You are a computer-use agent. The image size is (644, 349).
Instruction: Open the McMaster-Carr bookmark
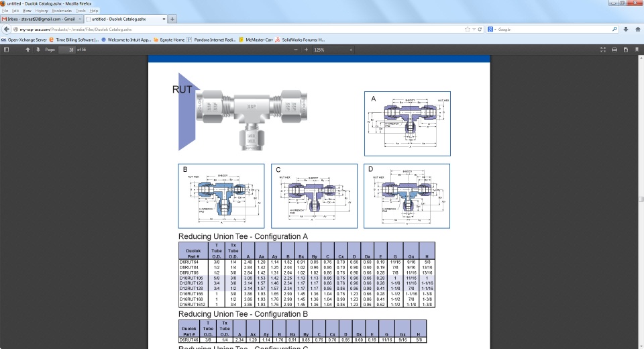pos(256,40)
